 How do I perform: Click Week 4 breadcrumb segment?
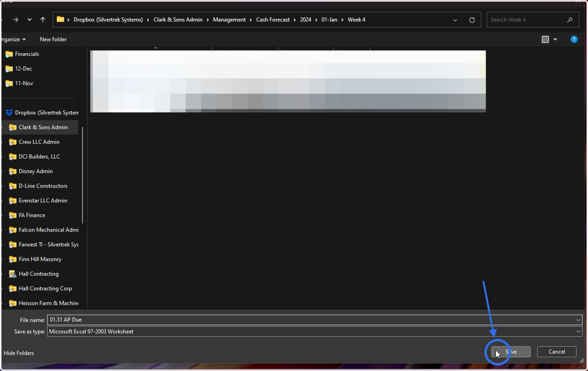[x=357, y=20]
